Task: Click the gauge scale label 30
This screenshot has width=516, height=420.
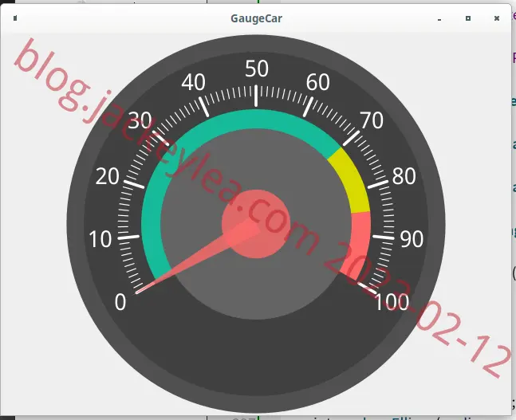Action: (140, 120)
